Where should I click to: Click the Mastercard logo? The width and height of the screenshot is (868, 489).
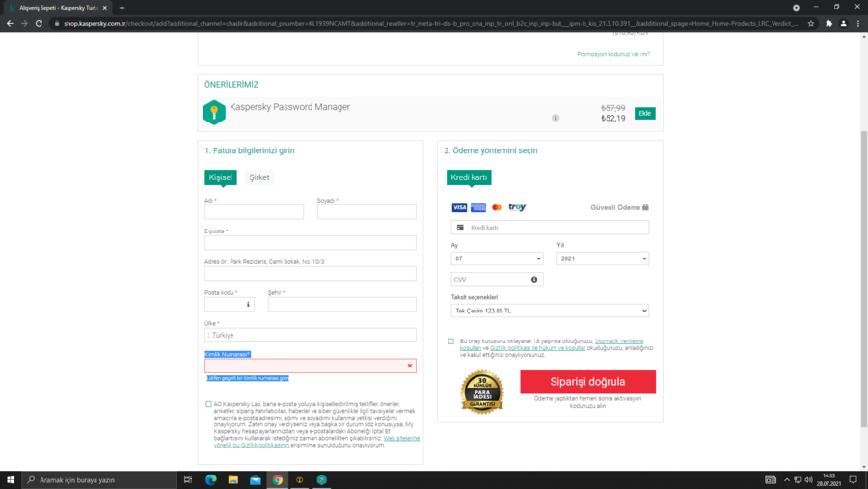[x=497, y=207]
